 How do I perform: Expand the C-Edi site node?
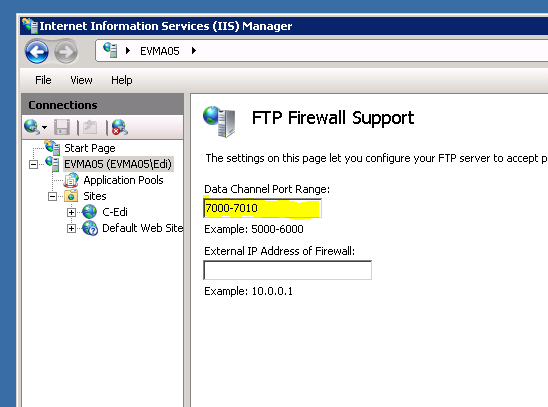click(71, 212)
